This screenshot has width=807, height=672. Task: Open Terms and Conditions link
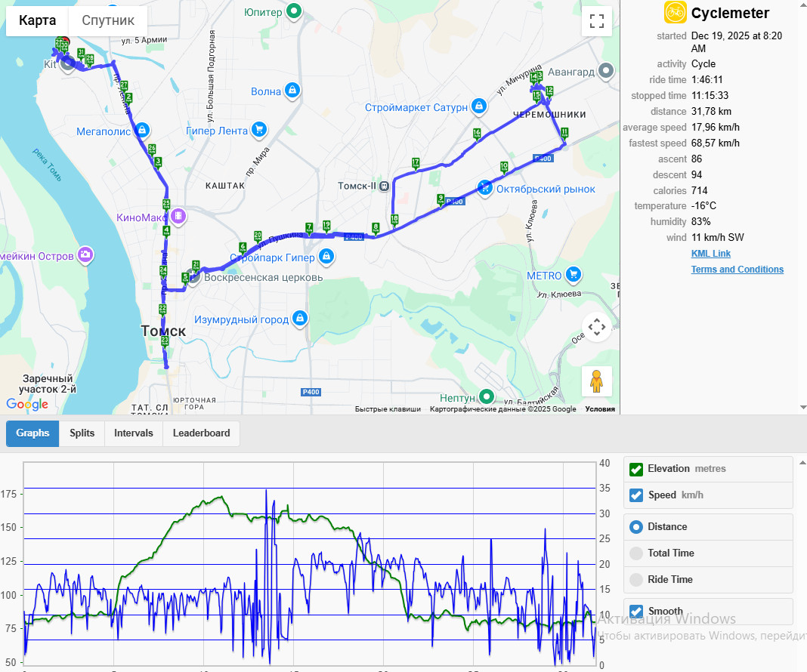click(x=737, y=270)
